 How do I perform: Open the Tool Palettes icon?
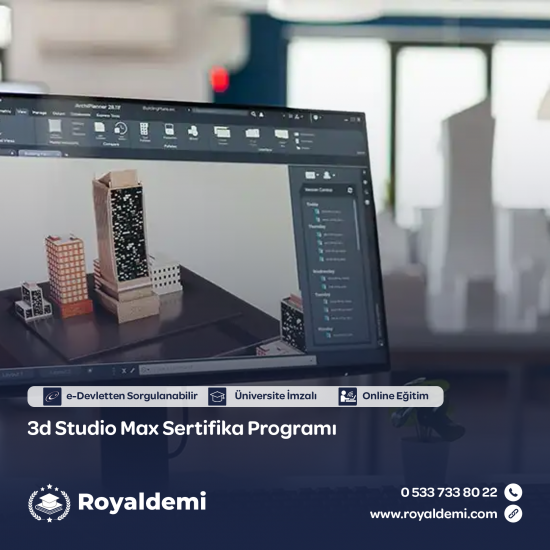pos(144,129)
